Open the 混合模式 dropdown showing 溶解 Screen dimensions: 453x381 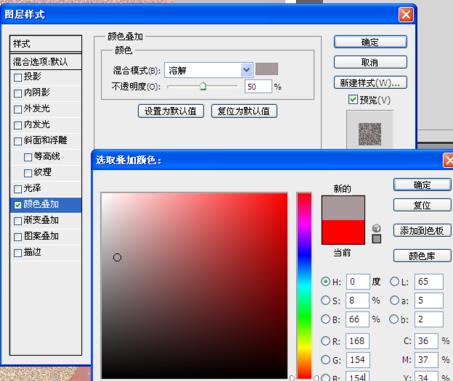coord(209,70)
